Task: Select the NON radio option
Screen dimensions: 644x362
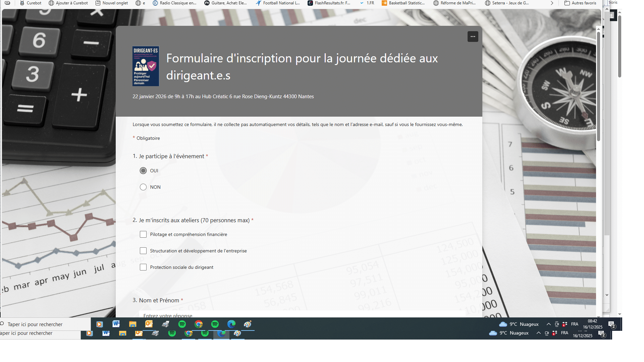Action: click(x=143, y=187)
